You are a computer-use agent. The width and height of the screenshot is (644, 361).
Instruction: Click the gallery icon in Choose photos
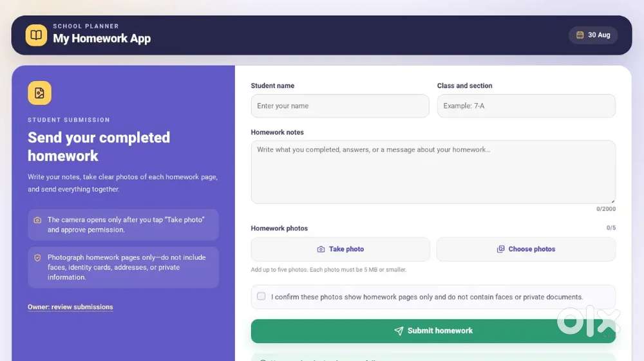click(500, 249)
